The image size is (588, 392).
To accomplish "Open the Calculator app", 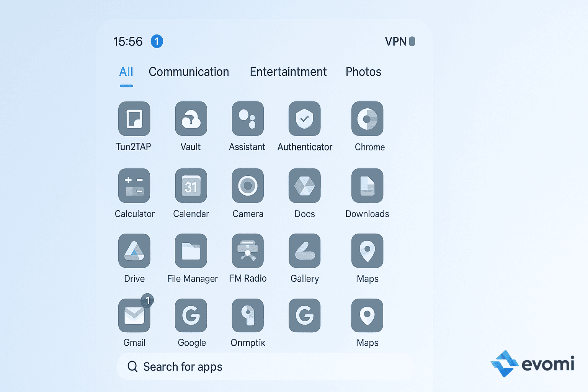I will point(134,186).
